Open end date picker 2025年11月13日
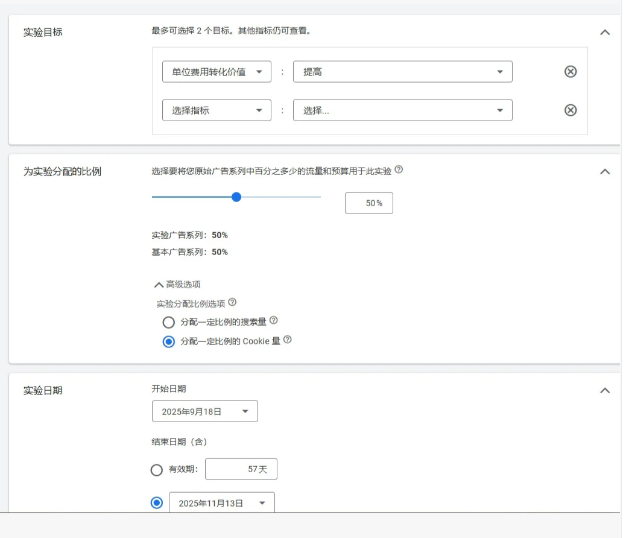624x538 pixels. pos(221,503)
